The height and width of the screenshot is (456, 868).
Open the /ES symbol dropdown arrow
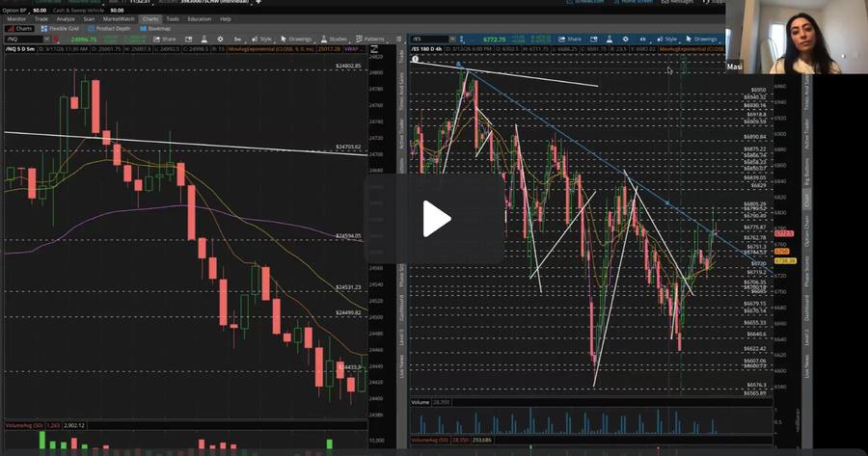tap(452, 40)
